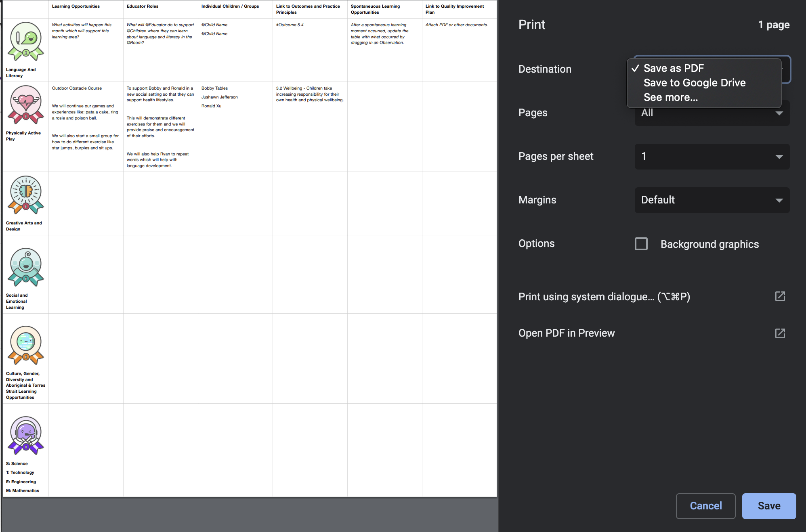Click external-link icon beside Print using system dialogue
806x532 pixels.
780,296
